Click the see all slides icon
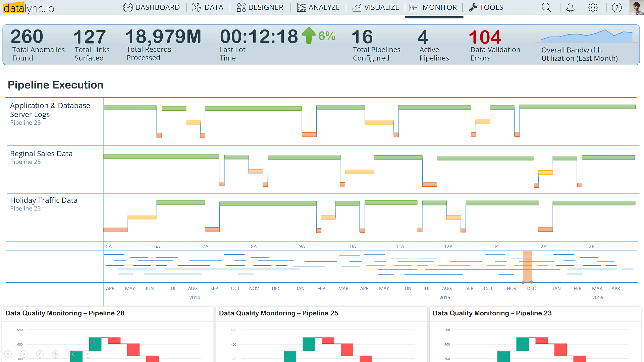This screenshot has width=644, height=362. (56, 354)
